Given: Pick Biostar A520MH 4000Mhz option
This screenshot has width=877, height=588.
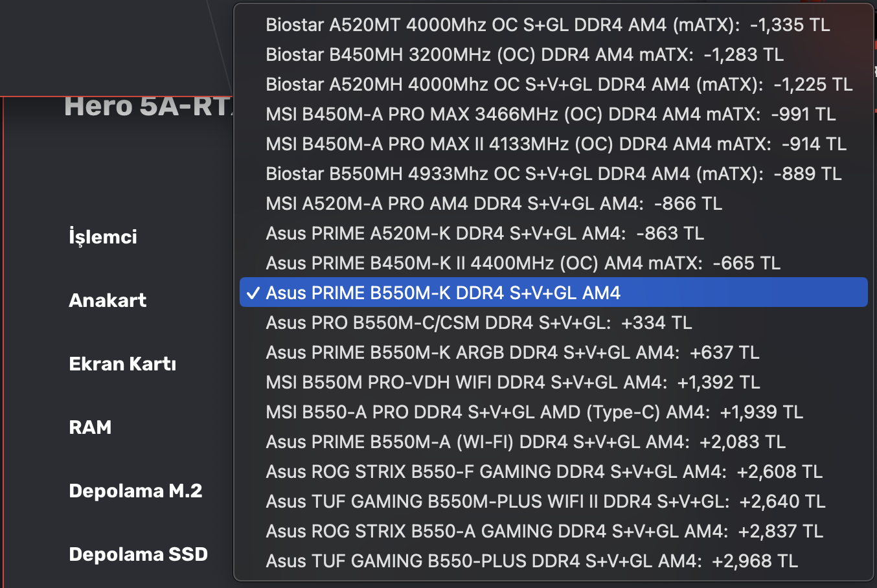Looking at the screenshot, I should (558, 84).
